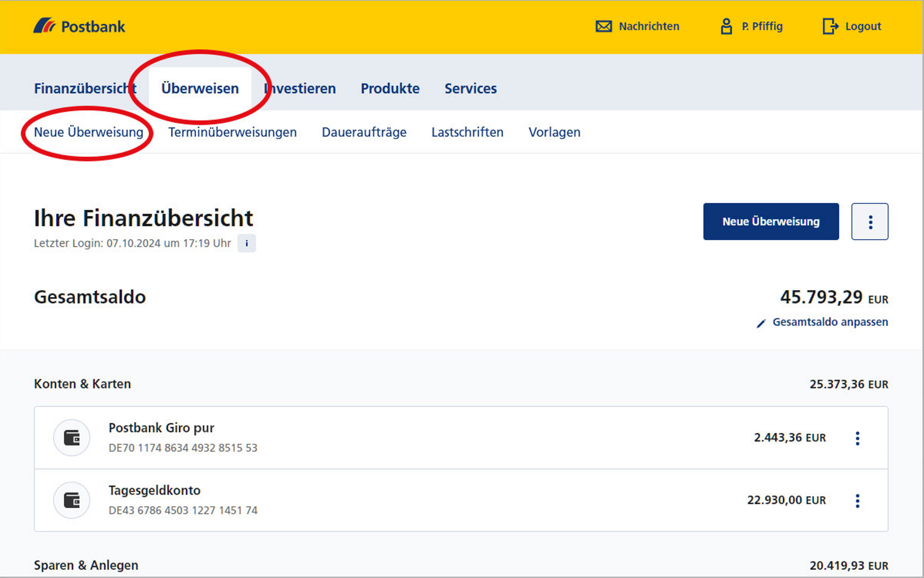Open three-dot menu next to Neue Überweisung button

pyautogui.click(x=870, y=222)
